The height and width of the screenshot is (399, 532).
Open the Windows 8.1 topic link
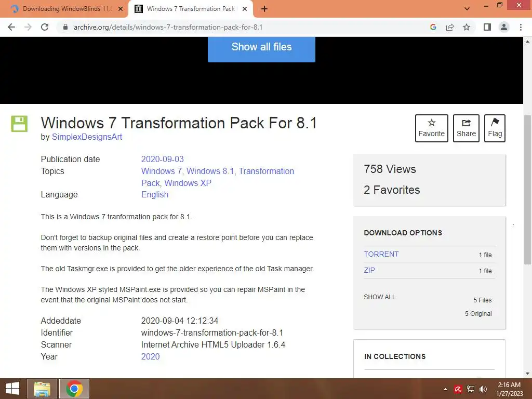click(x=210, y=171)
